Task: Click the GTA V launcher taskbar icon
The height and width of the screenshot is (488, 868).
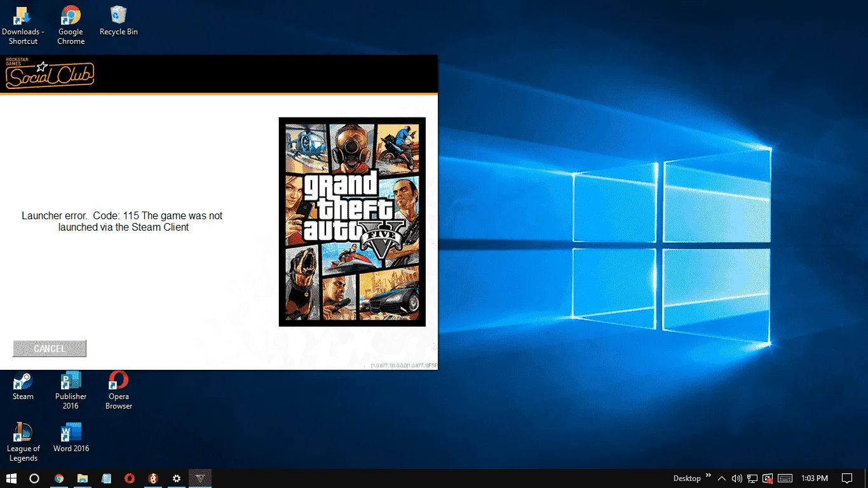Action: tap(200, 478)
